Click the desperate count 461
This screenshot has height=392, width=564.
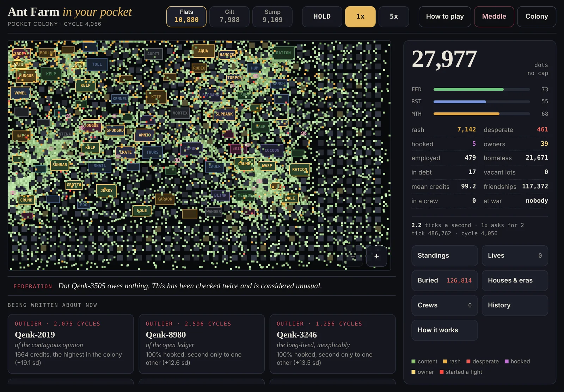point(542,130)
